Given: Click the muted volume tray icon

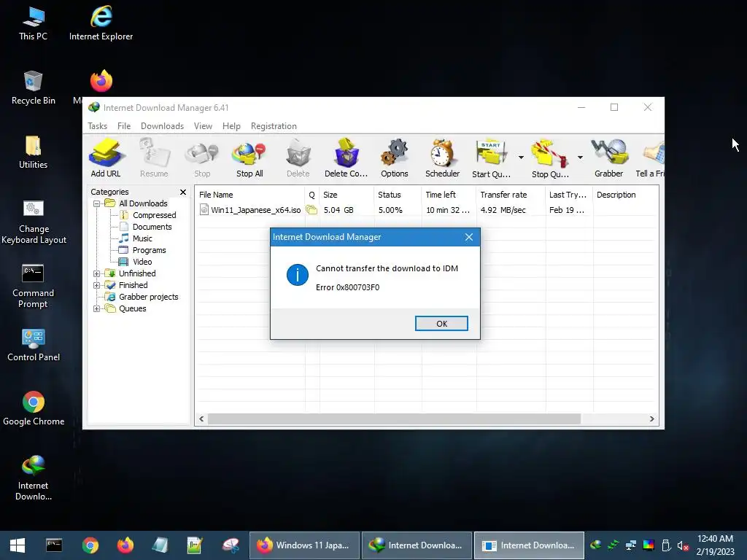Looking at the screenshot, I should coord(683,545).
